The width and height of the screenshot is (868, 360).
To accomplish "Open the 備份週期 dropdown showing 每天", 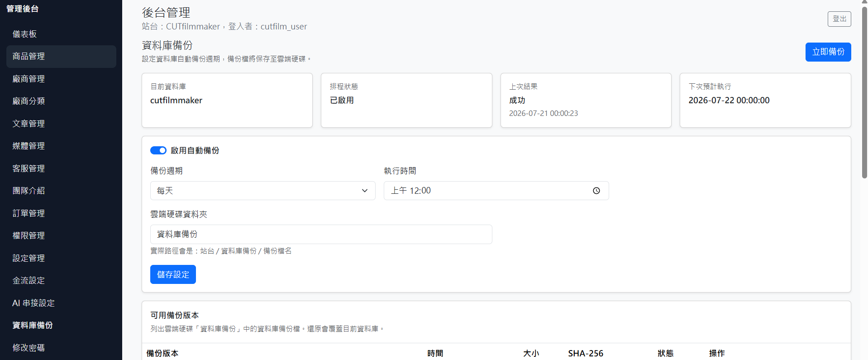I will [x=263, y=191].
